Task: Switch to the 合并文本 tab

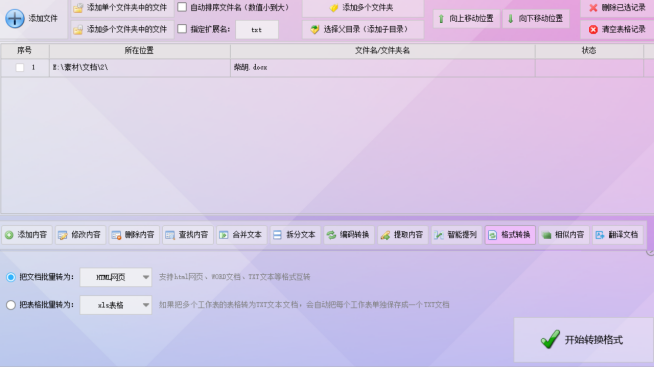Action: (x=241, y=235)
